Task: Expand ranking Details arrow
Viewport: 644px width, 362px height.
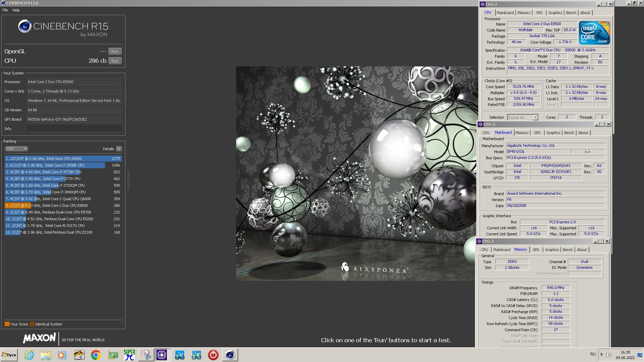Action: point(119,149)
